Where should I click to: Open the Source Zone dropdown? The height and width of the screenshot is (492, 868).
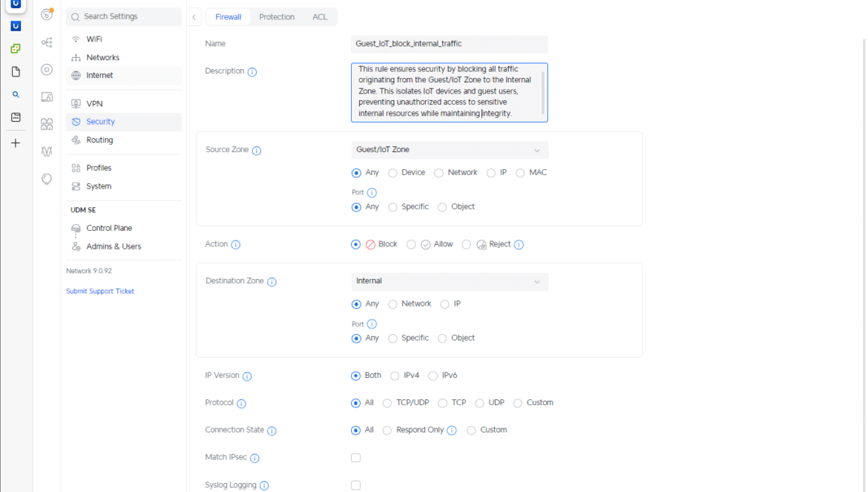(450, 150)
